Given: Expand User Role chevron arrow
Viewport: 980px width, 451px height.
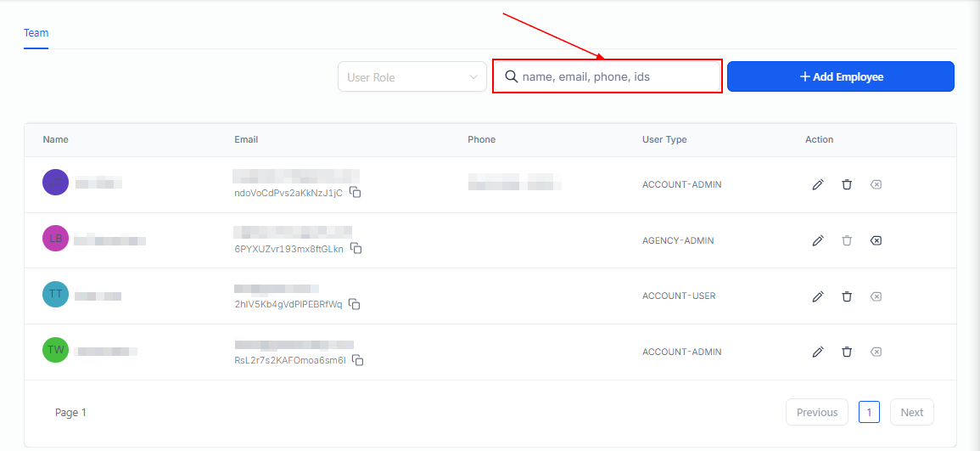Looking at the screenshot, I should [x=473, y=77].
